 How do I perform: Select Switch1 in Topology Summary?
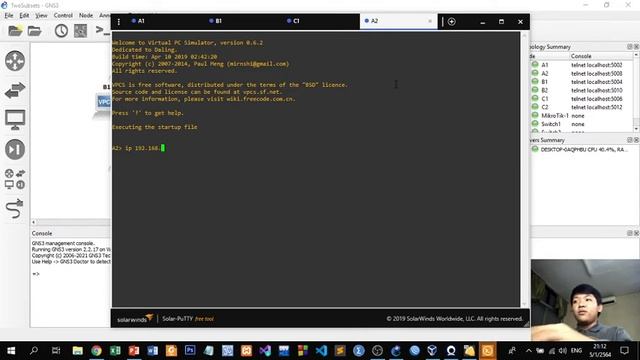coord(551,124)
